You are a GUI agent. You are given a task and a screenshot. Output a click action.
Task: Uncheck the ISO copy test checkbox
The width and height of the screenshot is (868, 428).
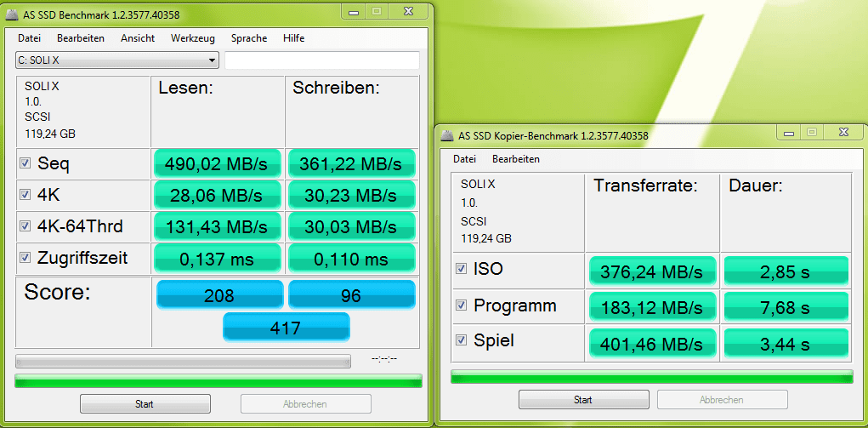tap(461, 269)
